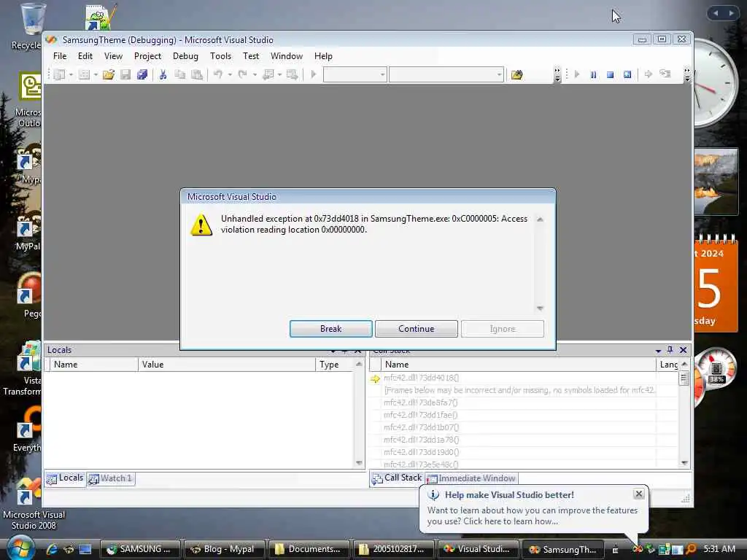Screen dimensions: 747x560
Task: Click the Undo arrow icon
Action: tap(218, 74)
